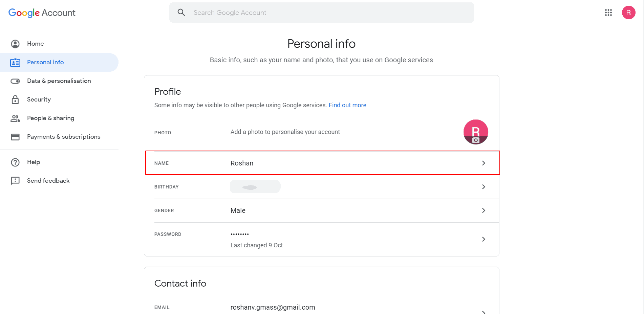Expand the GENDER row chevron
The height and width of the screenshot is (314, 644).
click(x=484, y=210)
